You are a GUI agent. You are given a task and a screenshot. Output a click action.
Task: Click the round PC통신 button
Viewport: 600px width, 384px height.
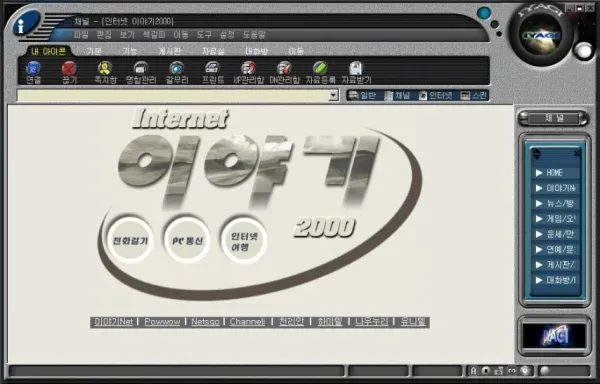click(x=187, y=240)
